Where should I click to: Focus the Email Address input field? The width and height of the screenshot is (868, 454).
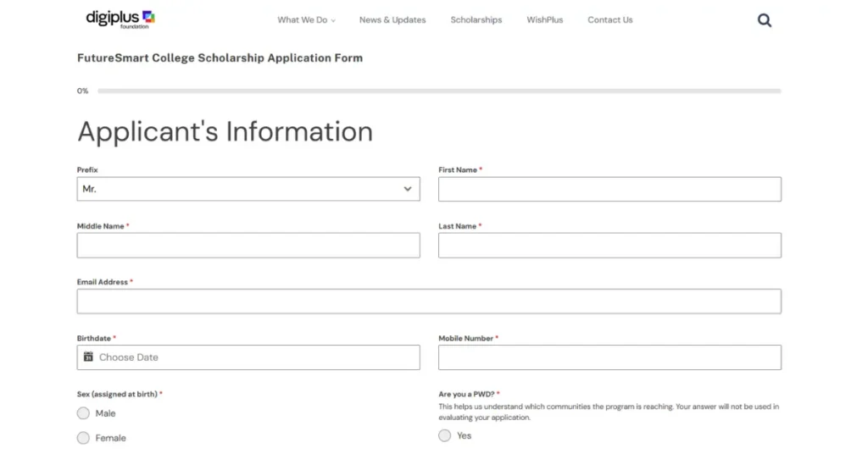429,302
